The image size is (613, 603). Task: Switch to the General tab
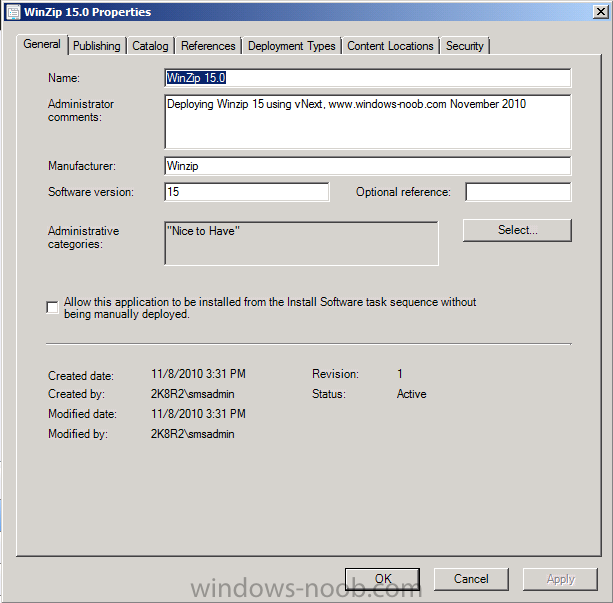pos(42,44)
